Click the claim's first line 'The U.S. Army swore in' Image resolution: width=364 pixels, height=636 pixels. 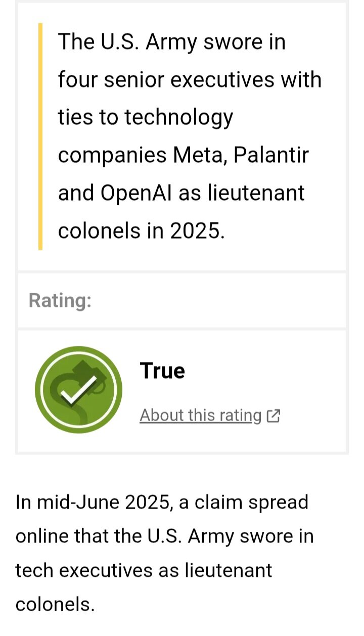tap(172, 41)
